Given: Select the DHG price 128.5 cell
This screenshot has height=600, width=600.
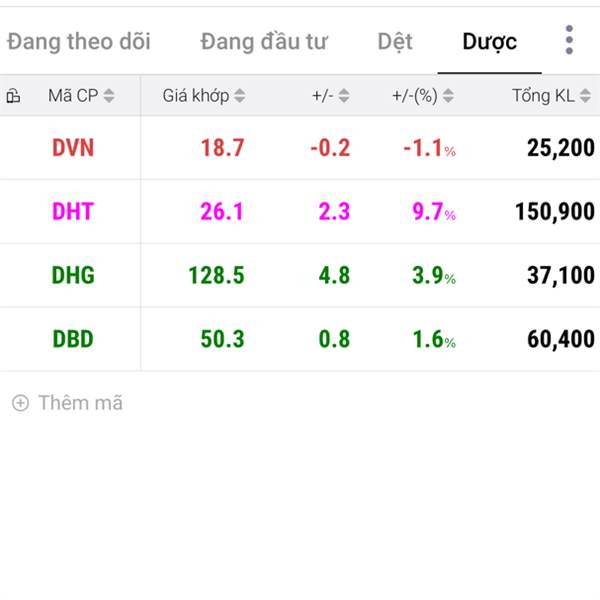Looking at the screenshot, I should pyautogui.click(x=216, y=275).
